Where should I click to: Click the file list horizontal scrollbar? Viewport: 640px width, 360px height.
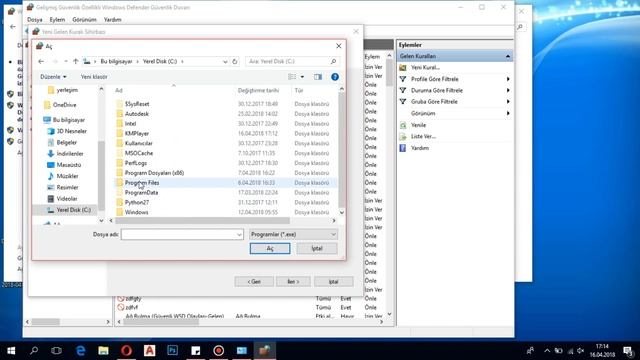coord(202,220)
